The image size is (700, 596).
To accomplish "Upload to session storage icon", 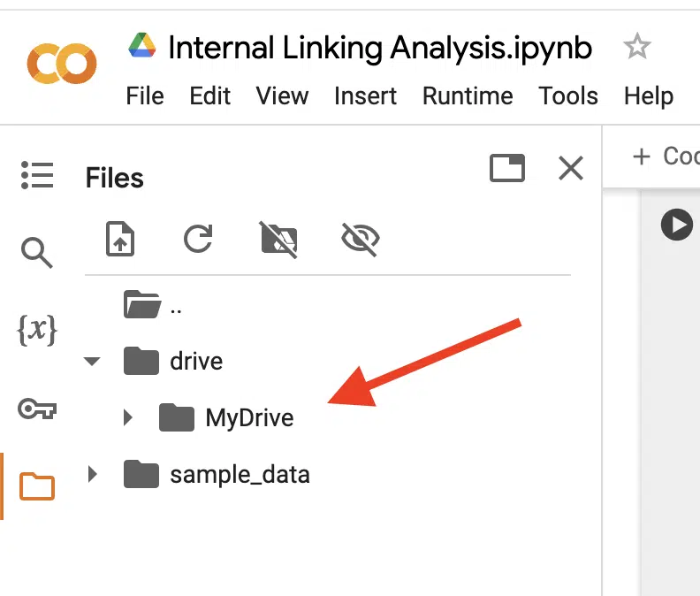I will (x=120, y=239).
